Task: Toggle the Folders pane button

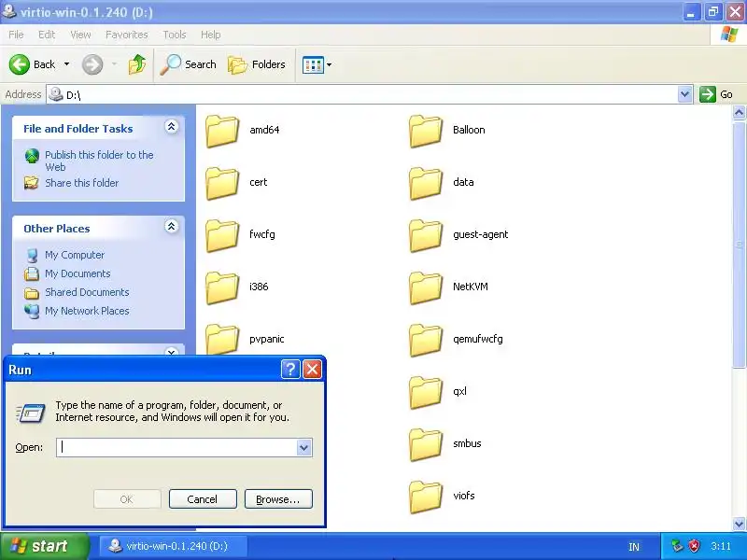Action: 257,64
